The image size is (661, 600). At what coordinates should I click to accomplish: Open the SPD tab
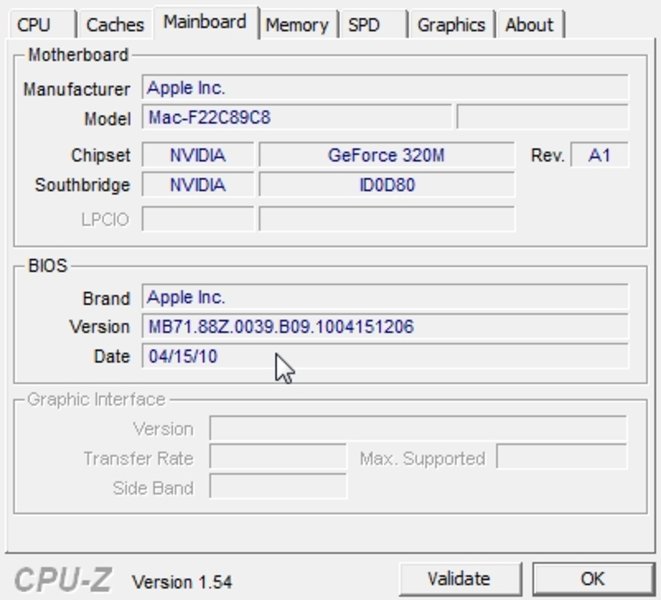(x=373, y=24)
